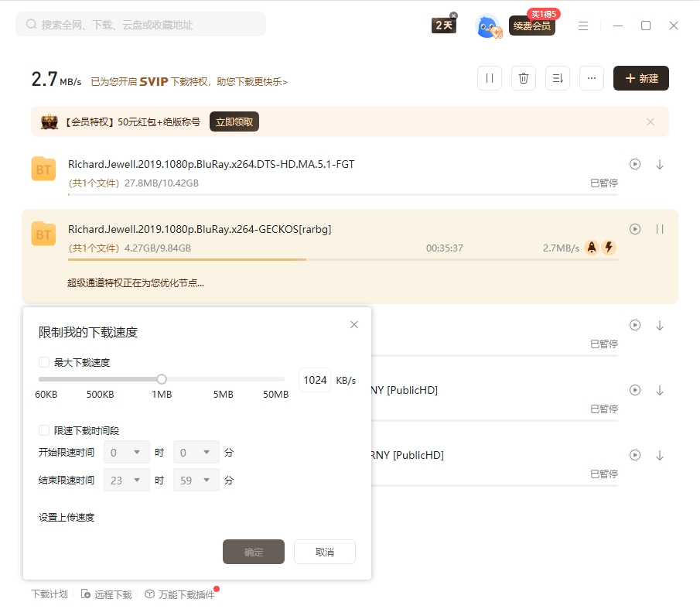
Task: Enable the 最大下载速度 checkbox
Action: pyautogui.click(x=44, y=362)
